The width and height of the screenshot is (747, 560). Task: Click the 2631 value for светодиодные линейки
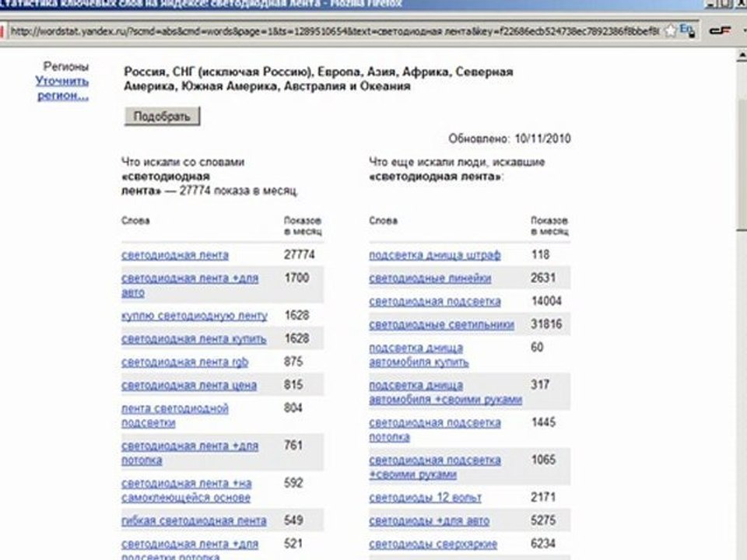(x=543, y=278)
